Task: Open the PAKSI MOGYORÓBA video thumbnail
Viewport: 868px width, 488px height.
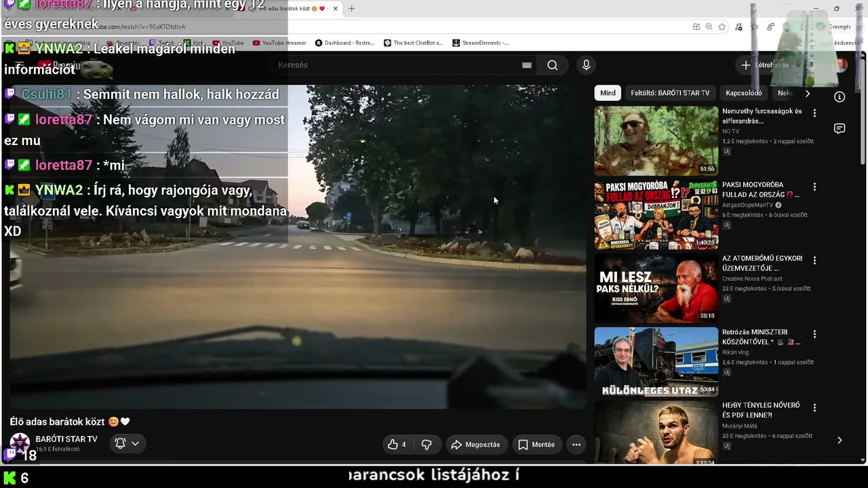Action: coord(656,214)
